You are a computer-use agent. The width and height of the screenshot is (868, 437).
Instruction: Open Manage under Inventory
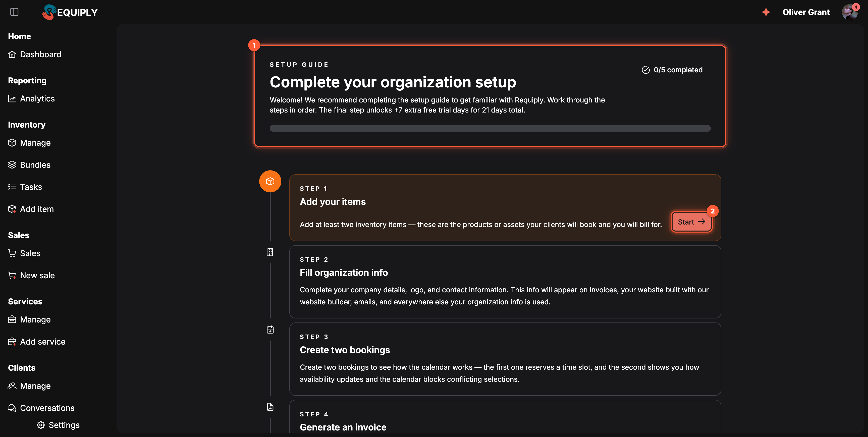tap(29, 142)
